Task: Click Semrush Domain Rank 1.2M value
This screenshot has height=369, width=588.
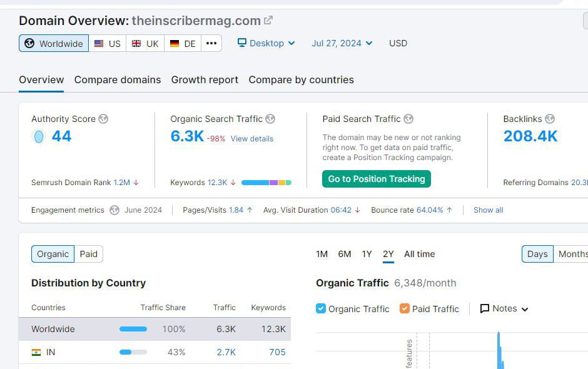Action: point(122,183)
